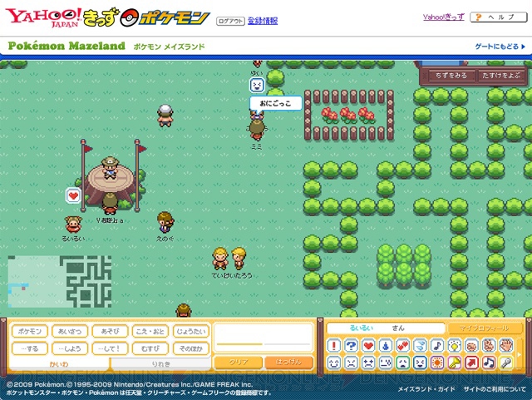
Task: Open the 登録情報 link
Action: [x=263, y=21]
